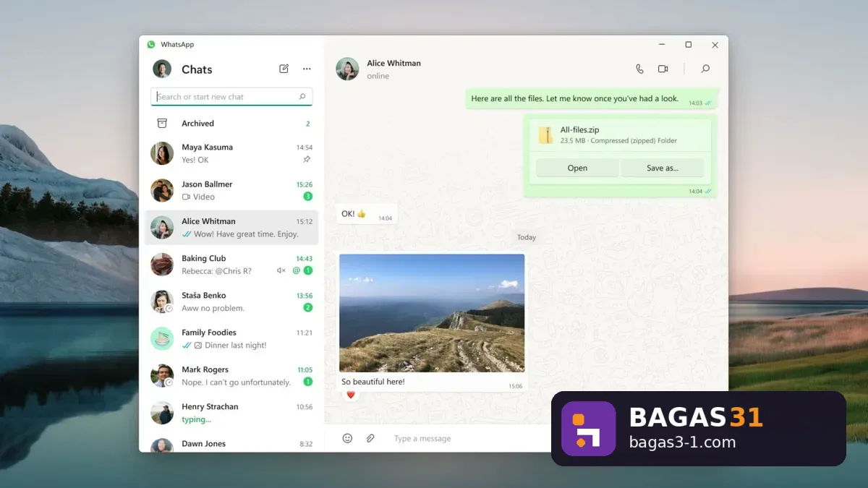Click the WhatsApp logo in title bar
This screenshot has width=868, height=488.
151,44
